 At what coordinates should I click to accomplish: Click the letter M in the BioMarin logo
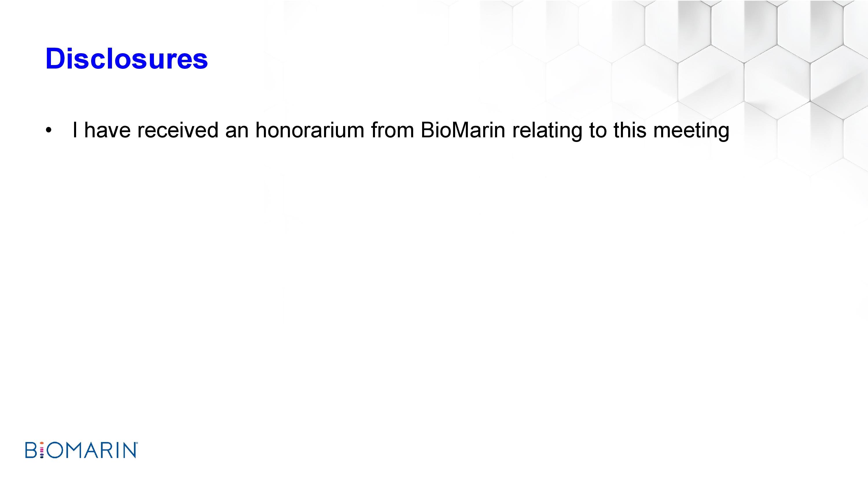[x=73, y=450]
